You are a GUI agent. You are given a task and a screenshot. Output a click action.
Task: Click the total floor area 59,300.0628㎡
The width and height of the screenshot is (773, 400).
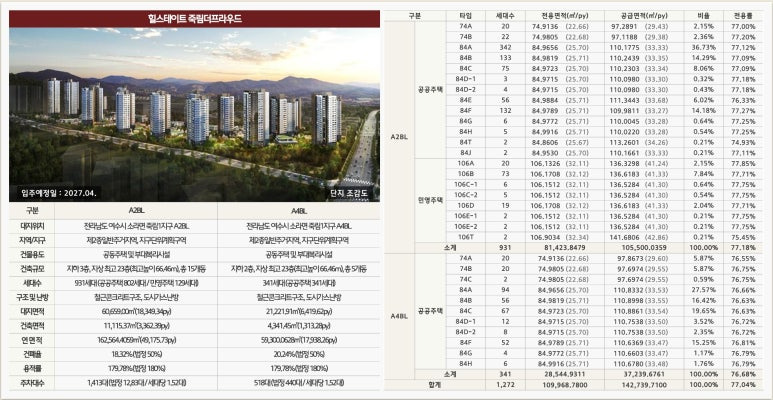coord(299,340)
